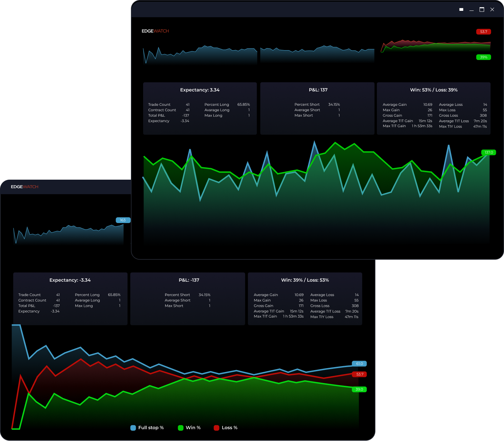Select 'Average Loss' in the back window

point(322,295)
